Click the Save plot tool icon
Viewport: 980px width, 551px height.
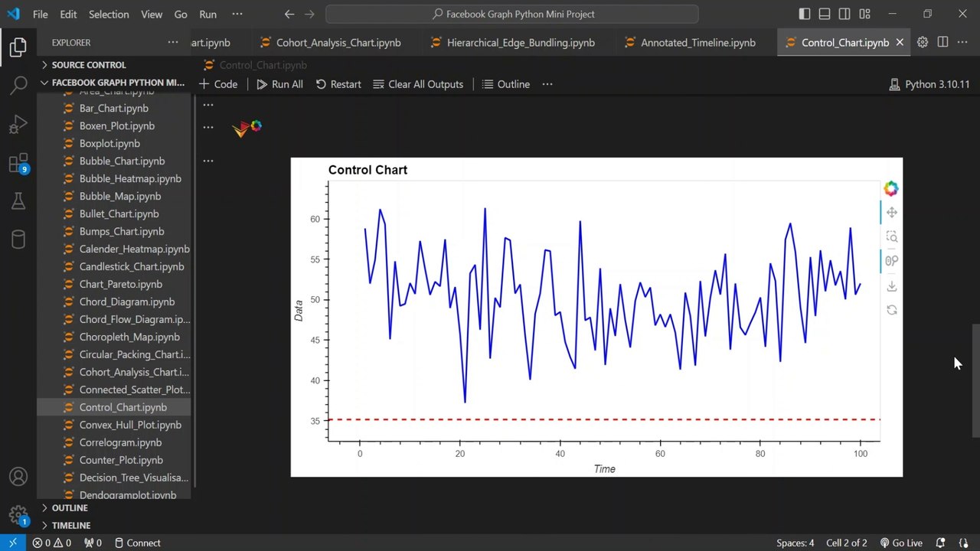[891, 285]
